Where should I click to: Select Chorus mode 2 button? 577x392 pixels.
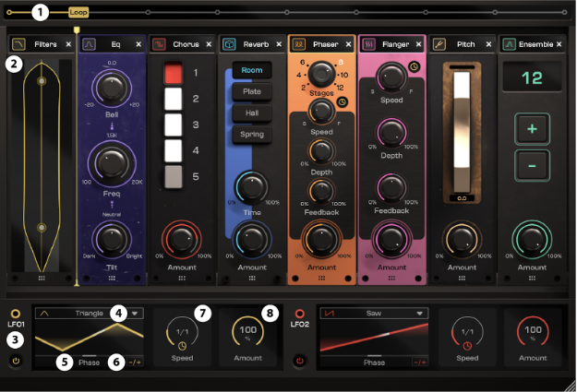173,99
